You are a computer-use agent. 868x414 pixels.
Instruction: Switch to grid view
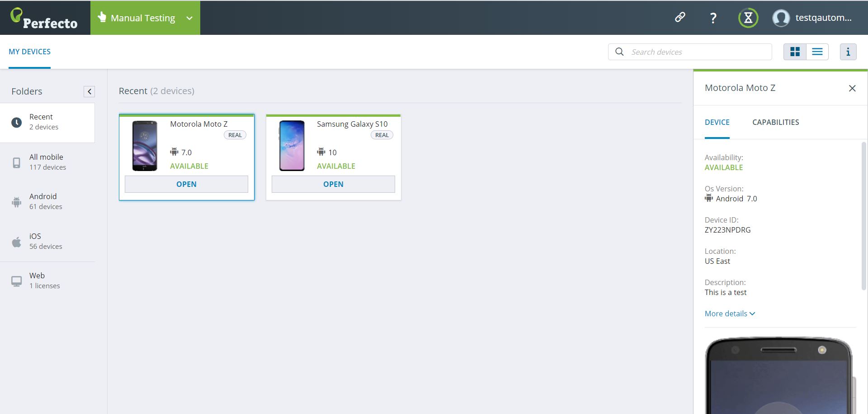(795, 52)
